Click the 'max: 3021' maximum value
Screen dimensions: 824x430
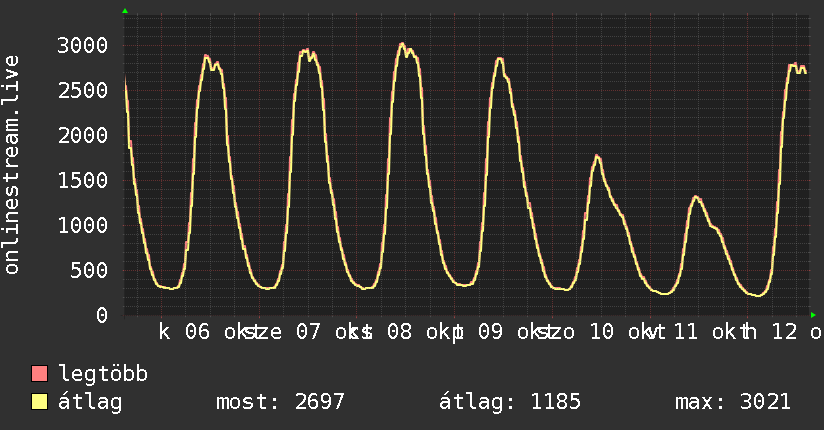pyautogui.click(x=733, y=402)
